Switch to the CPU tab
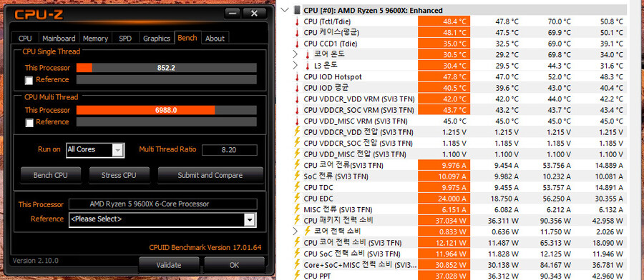Image resolution: width=644 pixels, height=280 pixels. pos(25,38)
